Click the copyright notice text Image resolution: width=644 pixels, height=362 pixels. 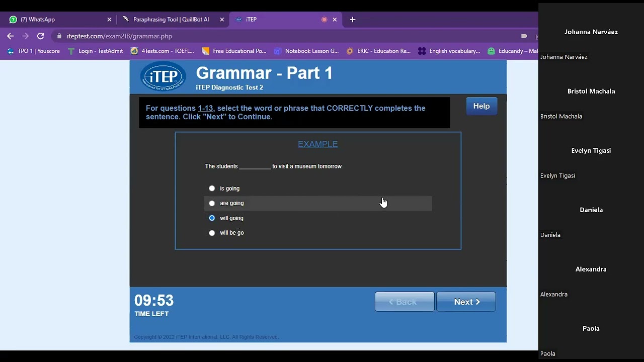pos(206,337)
